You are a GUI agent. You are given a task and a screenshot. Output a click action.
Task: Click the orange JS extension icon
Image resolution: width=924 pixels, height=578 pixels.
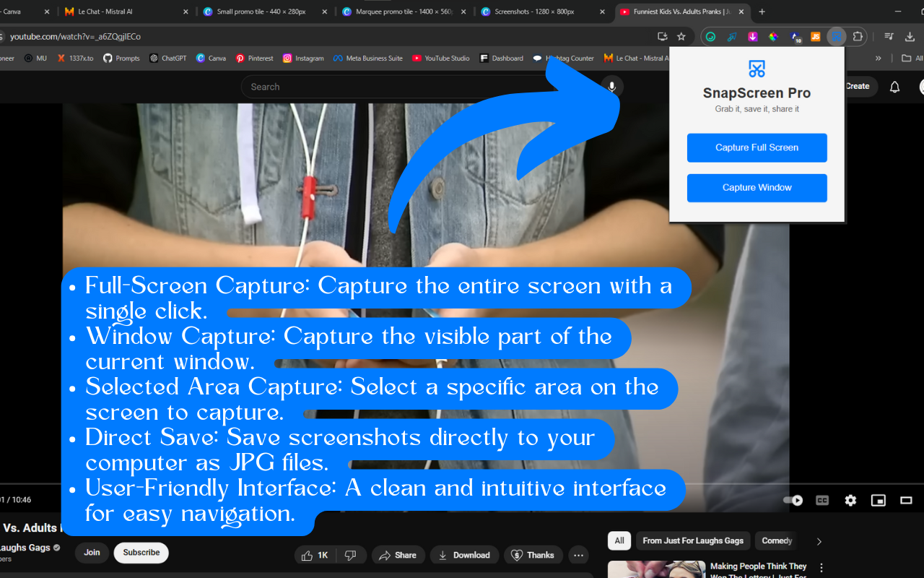coord(816,37)
